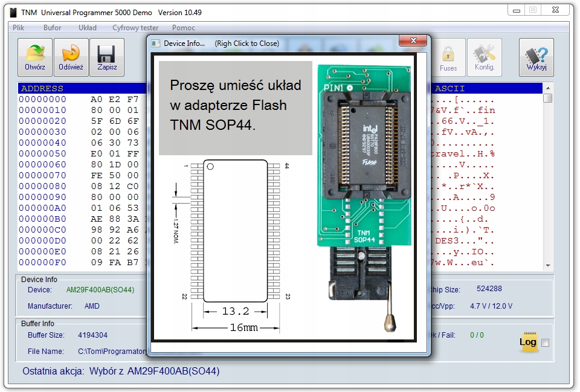Click the Wykryj chip detect icon
The width and height of the screenshot is (580, 392).
tap(536, 57)
